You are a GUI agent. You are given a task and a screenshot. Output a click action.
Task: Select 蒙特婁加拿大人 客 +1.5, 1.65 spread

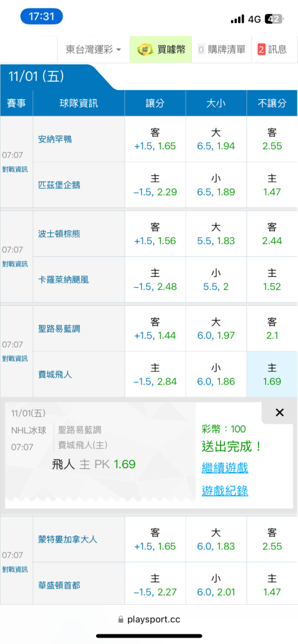click(x=155, y=539)
